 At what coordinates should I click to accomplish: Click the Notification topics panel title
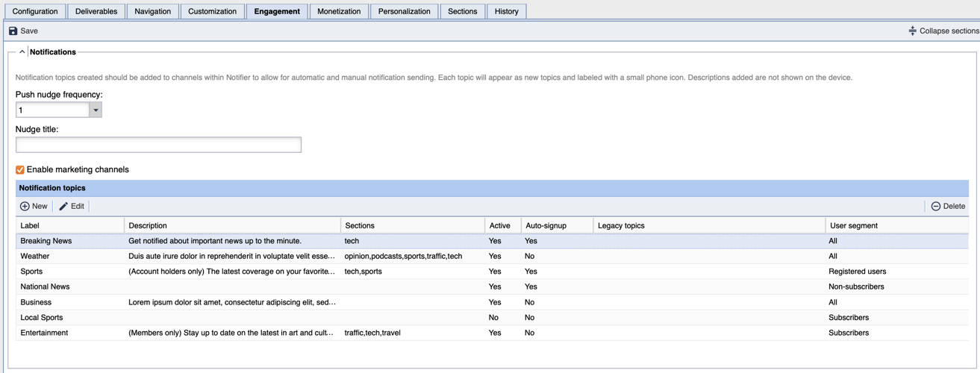click(52, 188)
